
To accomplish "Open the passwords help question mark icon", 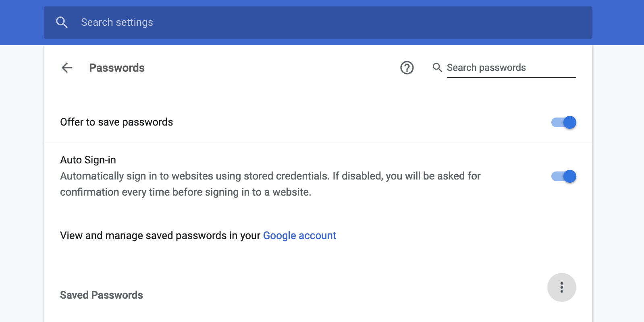I will tap(407, 68).
